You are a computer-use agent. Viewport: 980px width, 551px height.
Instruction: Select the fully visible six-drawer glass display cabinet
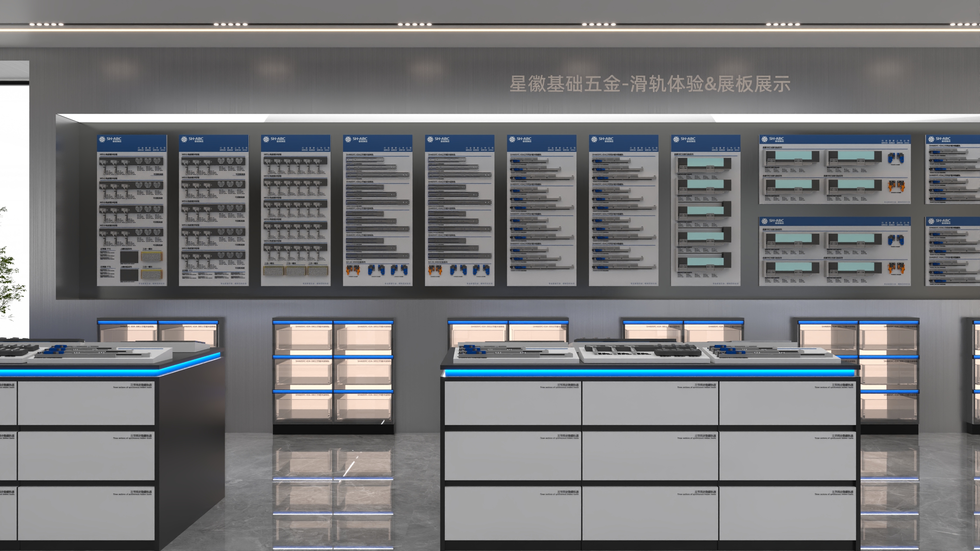[333, 376]
